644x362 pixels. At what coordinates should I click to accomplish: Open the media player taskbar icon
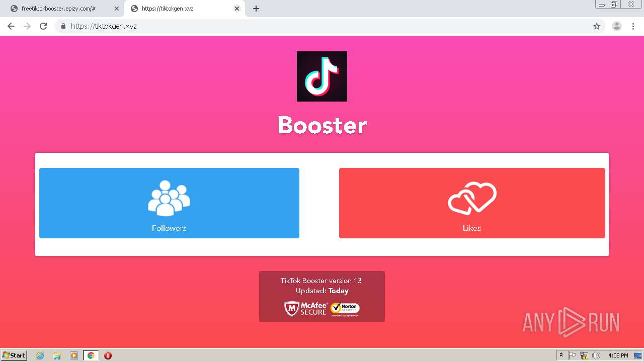pyautogui.click(x=74, y=355)
